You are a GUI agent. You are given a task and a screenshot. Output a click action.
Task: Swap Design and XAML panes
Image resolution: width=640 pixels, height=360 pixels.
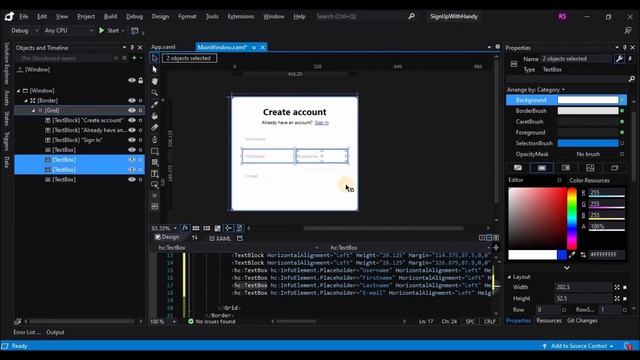195,238
